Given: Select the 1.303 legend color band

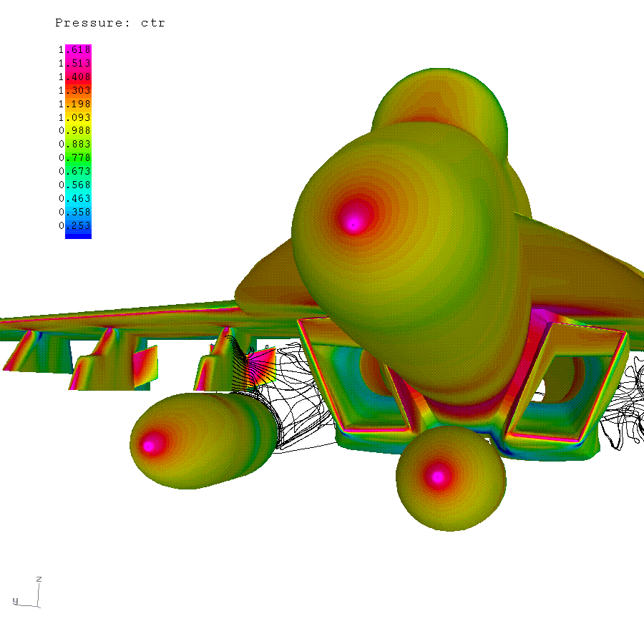Looking at the screenshot, I should tap(79, 90).
